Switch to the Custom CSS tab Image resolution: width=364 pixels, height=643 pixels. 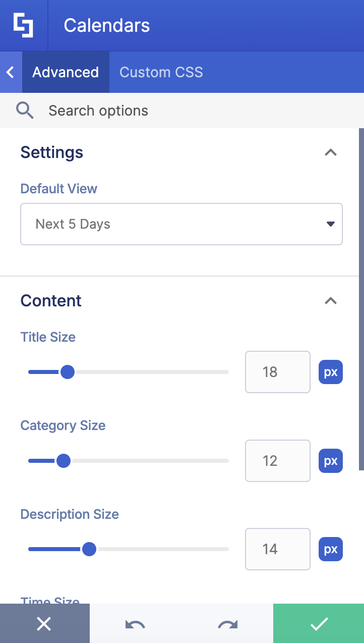(x=161, y=72)
